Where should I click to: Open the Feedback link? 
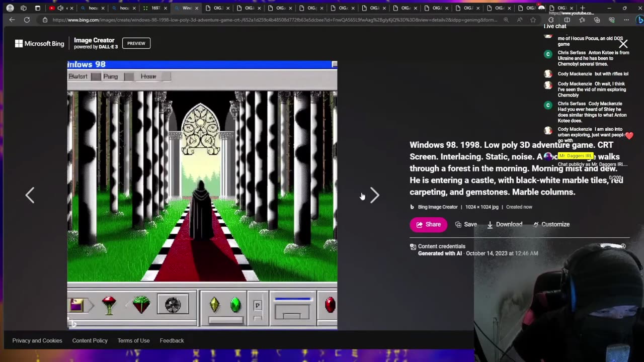click(172, 340)
